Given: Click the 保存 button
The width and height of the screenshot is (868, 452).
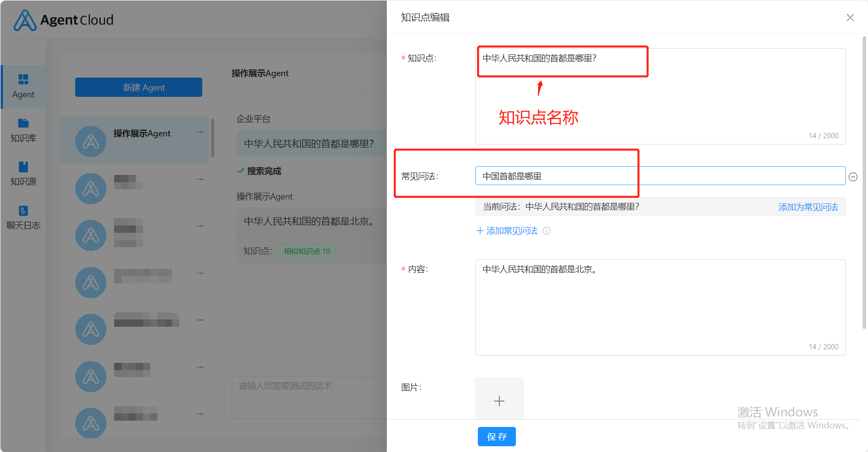Looking at the screenshot, I should click(497, 437).
